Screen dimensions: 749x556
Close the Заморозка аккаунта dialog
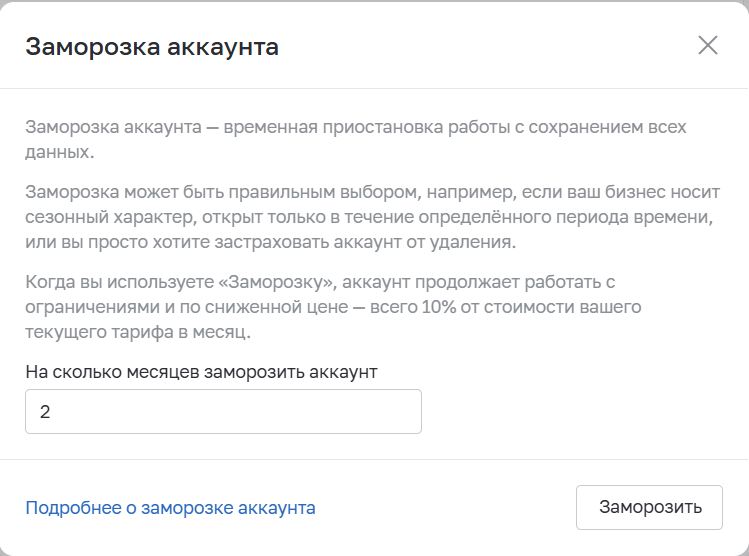click(x=708, y=45)
